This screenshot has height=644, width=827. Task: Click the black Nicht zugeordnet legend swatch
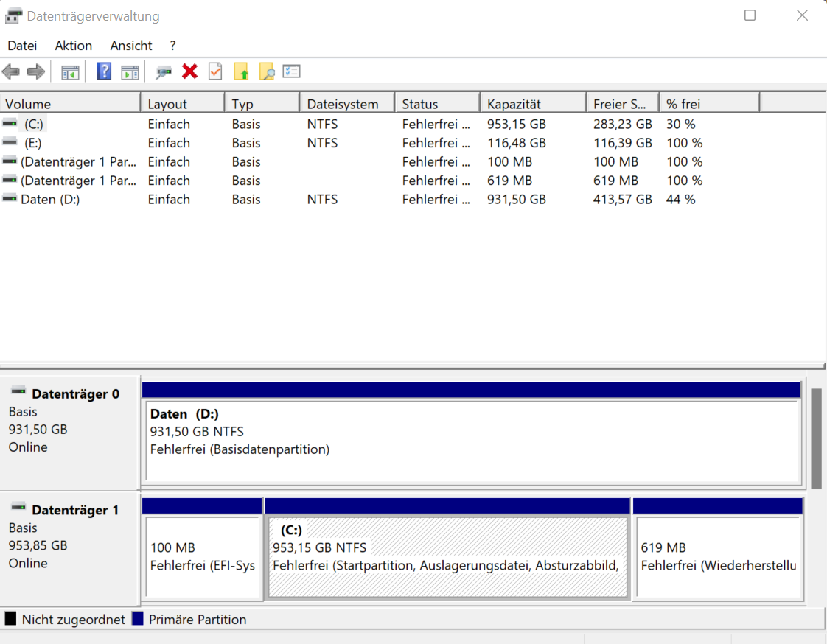pyautogui.click(x=10, y=619)
